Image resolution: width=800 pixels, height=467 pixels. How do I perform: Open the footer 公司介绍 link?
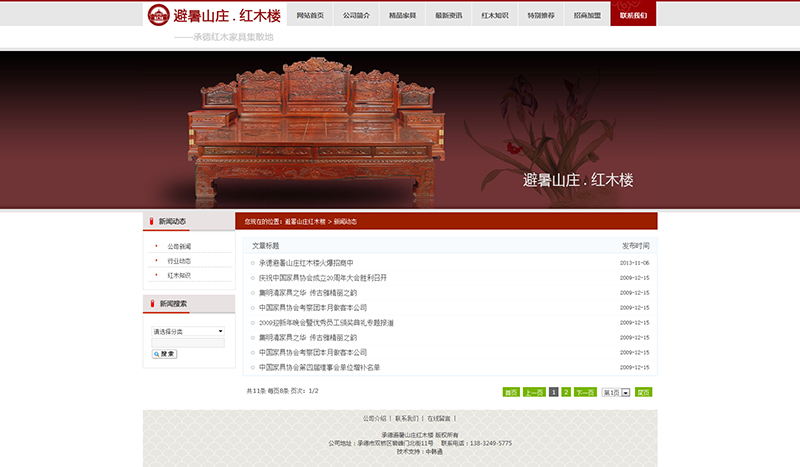(374, 419)
